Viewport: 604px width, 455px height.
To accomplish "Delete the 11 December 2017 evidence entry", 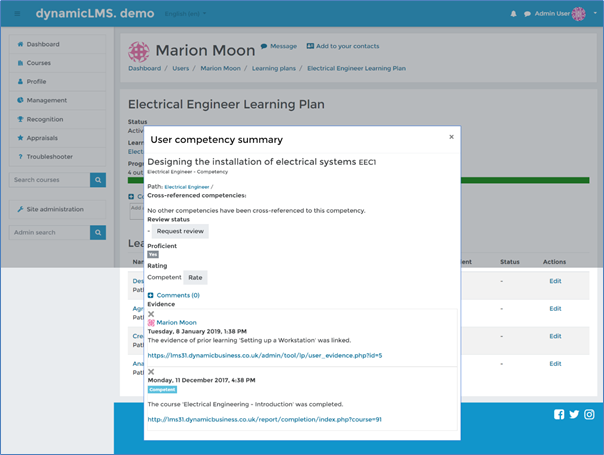I will 151,372.
